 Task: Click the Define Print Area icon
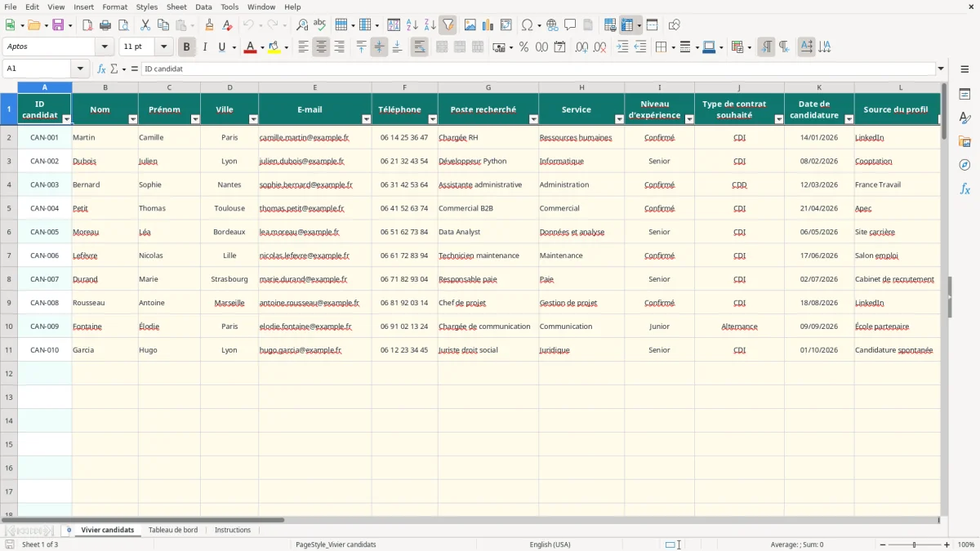610,25
